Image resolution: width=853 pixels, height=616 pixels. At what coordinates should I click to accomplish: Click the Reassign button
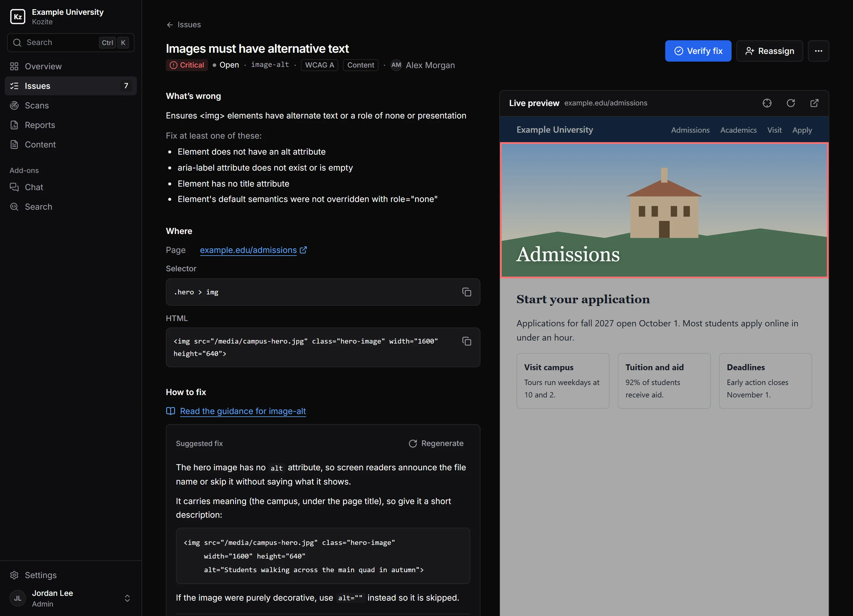click(769, 51)
